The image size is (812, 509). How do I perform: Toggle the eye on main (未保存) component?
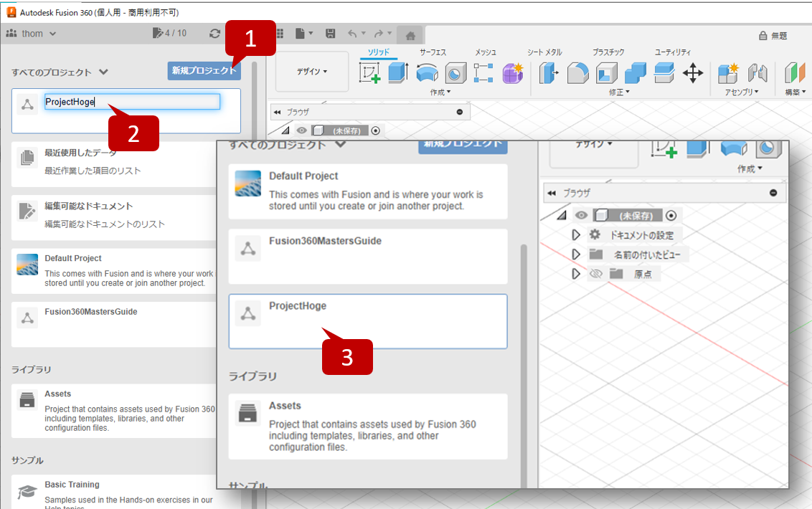point(301,130)
